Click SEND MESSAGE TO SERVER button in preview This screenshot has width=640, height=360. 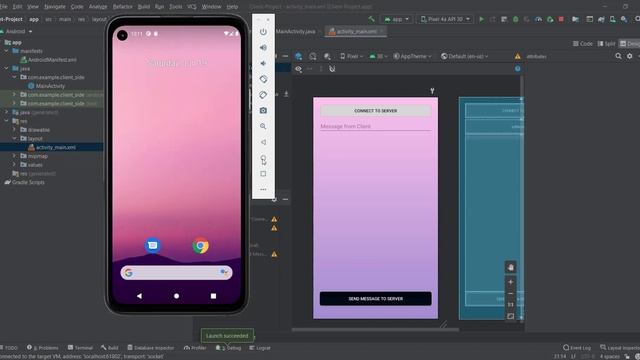376,299
